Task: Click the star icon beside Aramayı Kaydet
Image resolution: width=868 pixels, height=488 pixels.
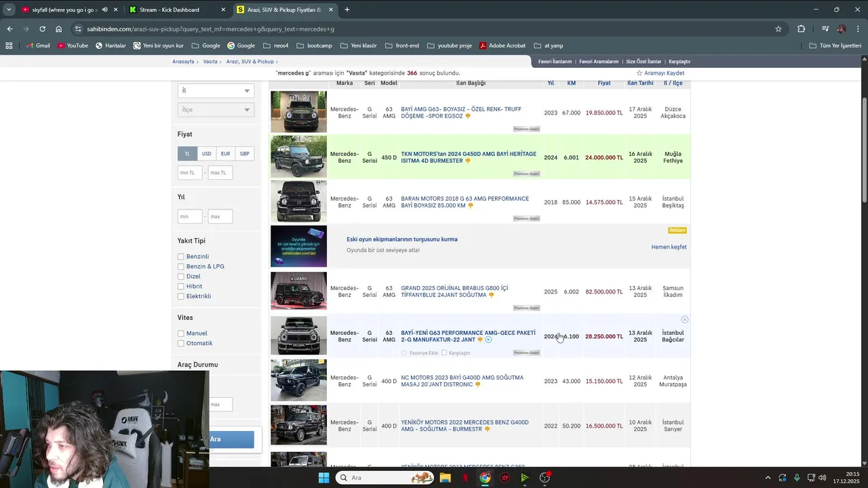Action: [639, 73]
